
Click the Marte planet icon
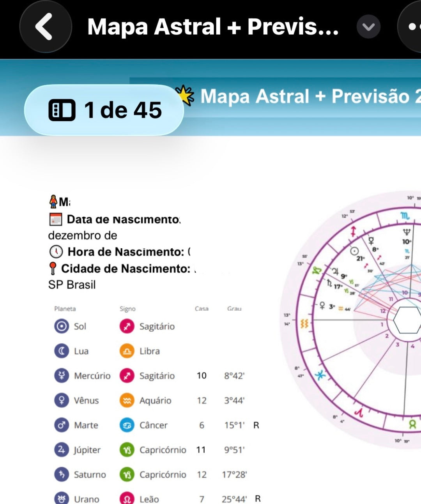click(61, 425)
